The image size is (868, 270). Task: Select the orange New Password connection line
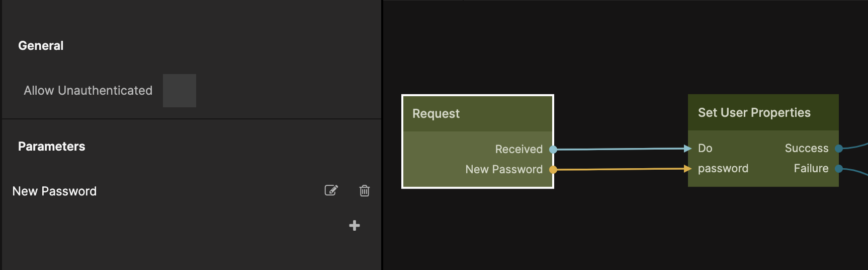pos(621,169)
